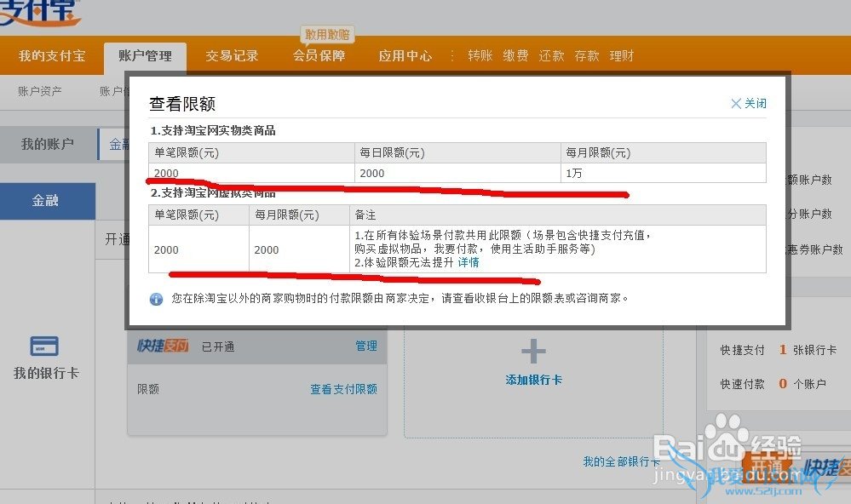Screen dimensions: 851x504
Task: Open 查看支付限额 link
Action: click(x=343, y=389)
